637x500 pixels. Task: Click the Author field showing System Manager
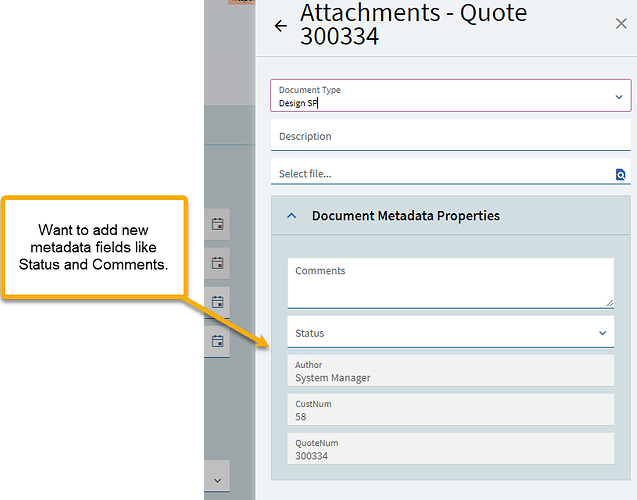[451, 371]
